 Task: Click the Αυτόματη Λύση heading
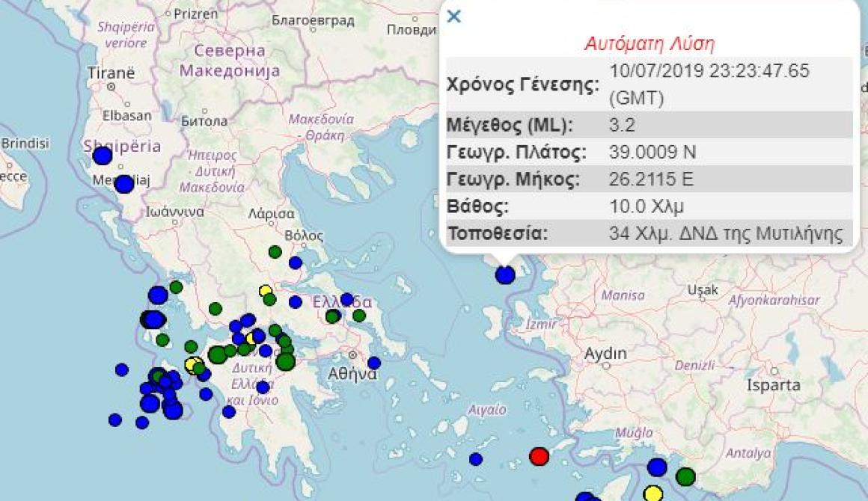coord(650,43)
